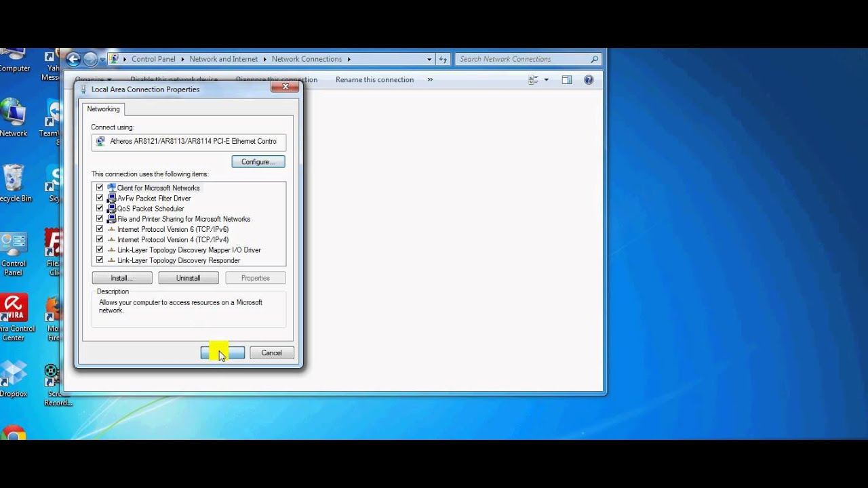Click the Control Panel breadcrumb
Screen dimensions: 868x488
[153, 59]
